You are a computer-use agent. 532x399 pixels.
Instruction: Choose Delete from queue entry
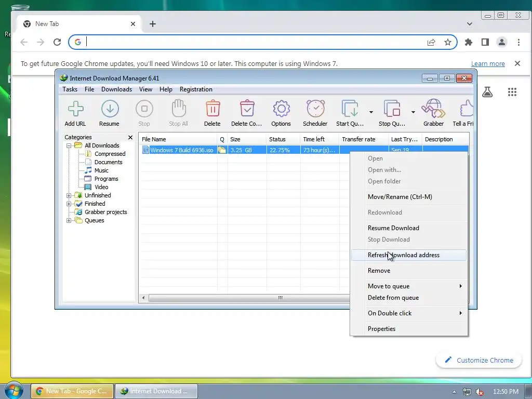409,298
